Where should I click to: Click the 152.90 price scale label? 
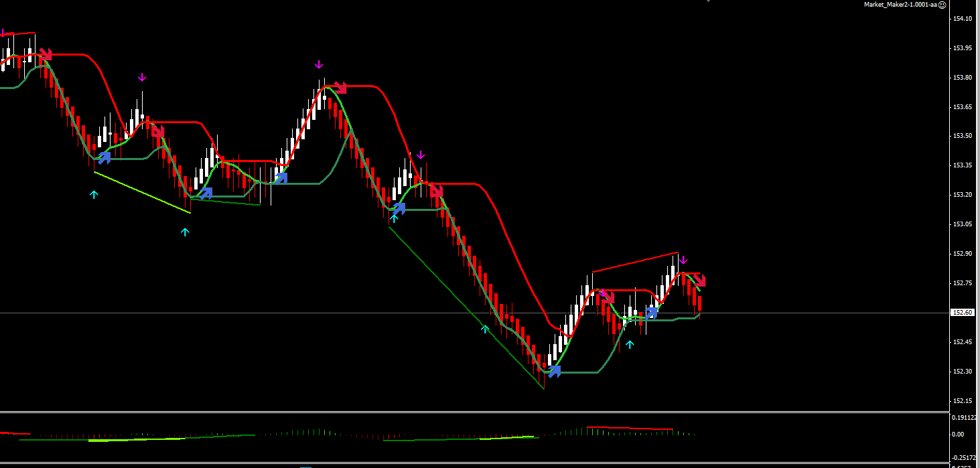pos(962,254)
